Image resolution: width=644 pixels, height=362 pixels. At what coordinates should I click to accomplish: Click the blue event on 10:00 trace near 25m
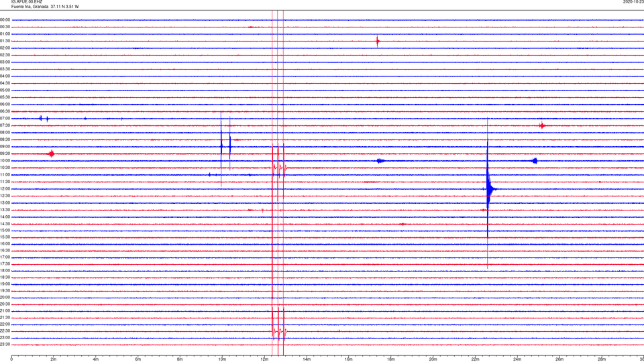(x=535, y=161)
